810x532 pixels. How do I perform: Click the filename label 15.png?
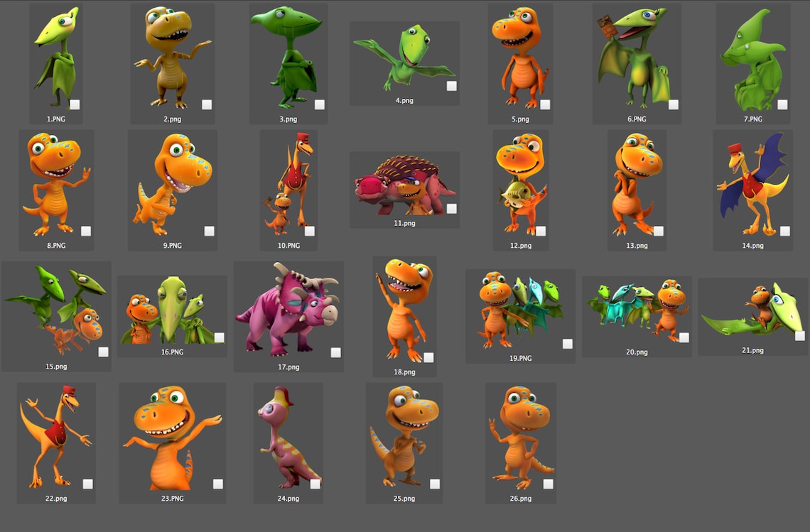pyautogui.click(x=55, y=366)
